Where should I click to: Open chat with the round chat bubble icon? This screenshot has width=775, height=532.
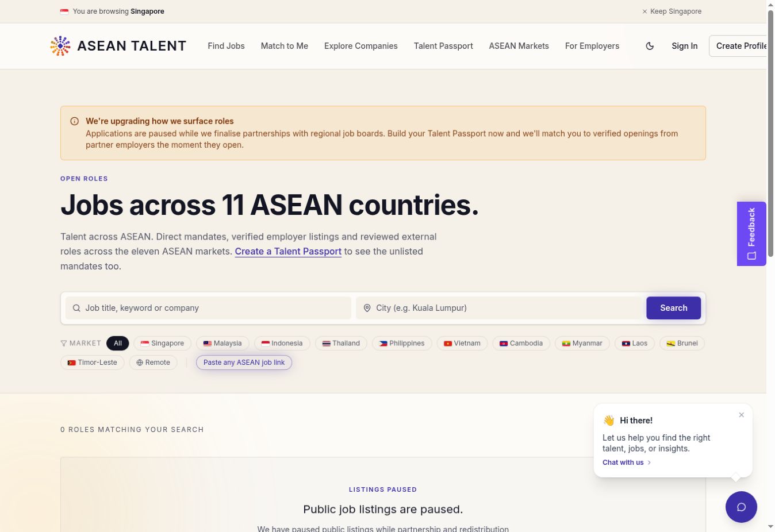pos(741,507)
